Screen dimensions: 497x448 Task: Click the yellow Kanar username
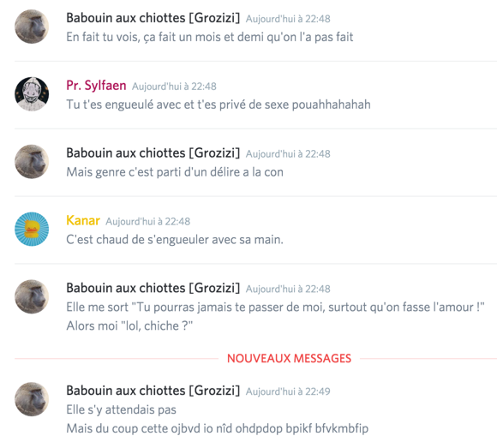click(83, 220)
